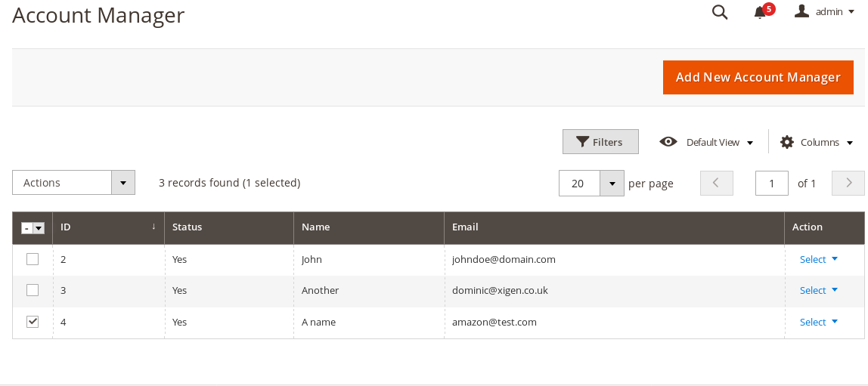Open the Actions dropdown
The image size is (868, 386).
point(73,183)
